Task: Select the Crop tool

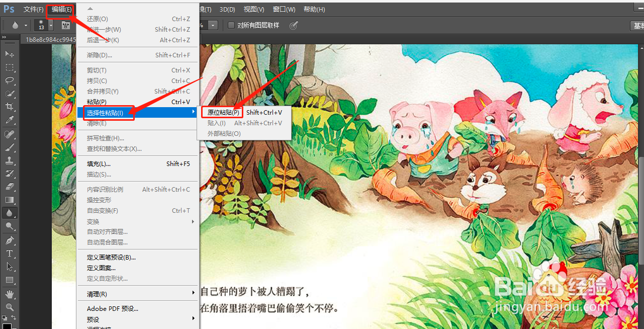Action: (10, 107)
